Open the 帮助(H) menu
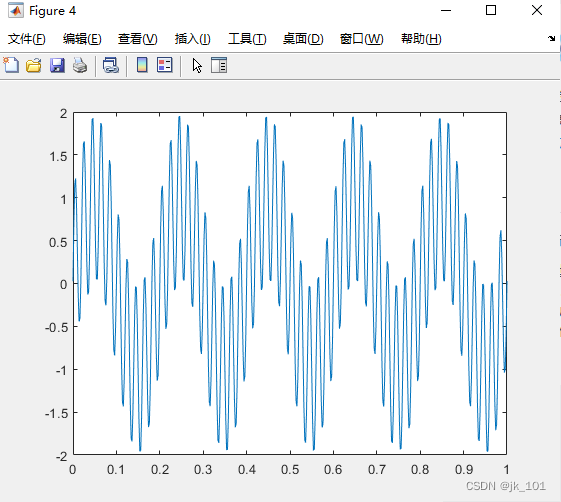The image size is (561, 502). click(x=421, y=39)
